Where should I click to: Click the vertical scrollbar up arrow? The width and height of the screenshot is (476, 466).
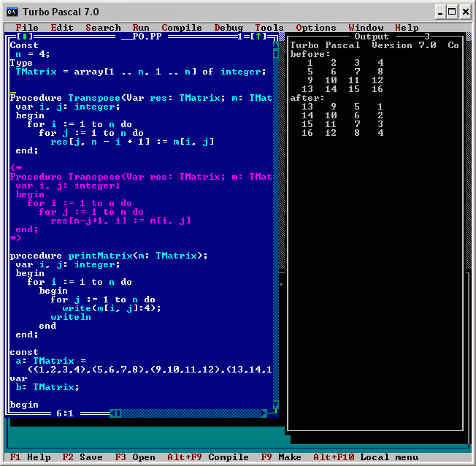[x=276, y=45]
